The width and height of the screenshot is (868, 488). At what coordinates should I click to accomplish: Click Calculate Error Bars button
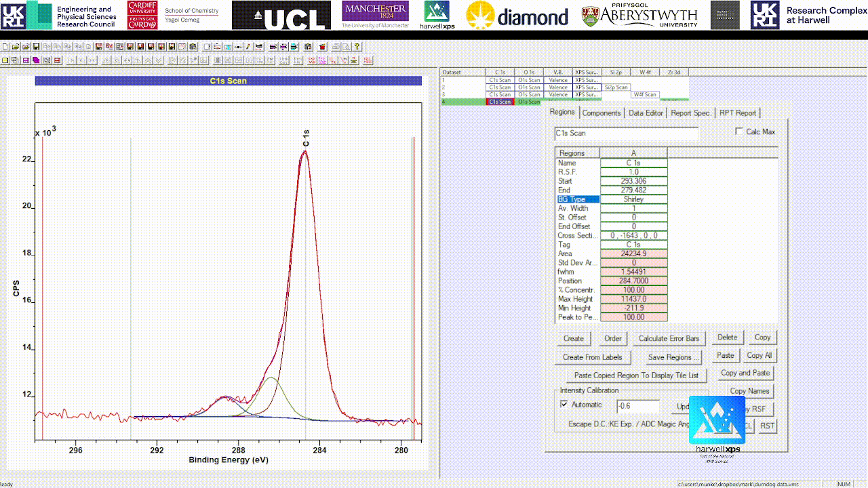(669, 338)
